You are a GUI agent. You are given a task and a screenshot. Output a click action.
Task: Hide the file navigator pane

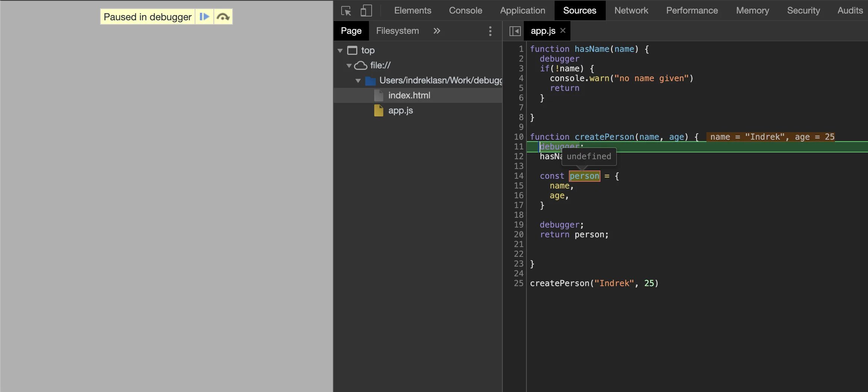(515, 31)
